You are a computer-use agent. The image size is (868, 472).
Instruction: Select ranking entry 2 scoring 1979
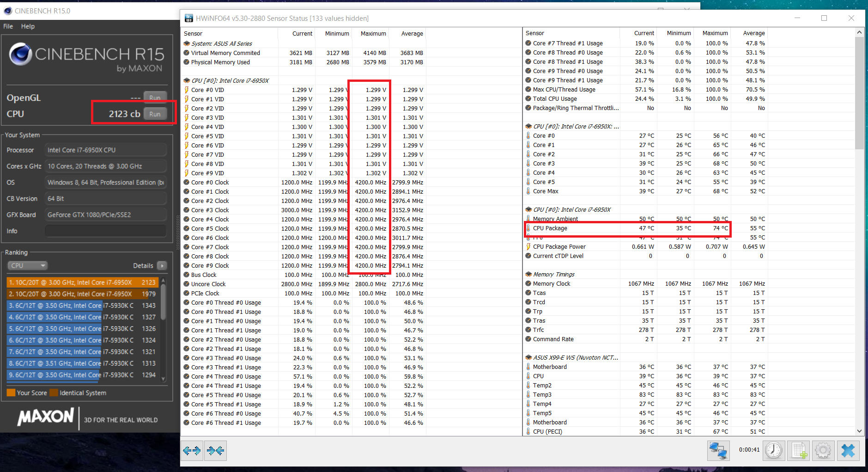[83, 294]
